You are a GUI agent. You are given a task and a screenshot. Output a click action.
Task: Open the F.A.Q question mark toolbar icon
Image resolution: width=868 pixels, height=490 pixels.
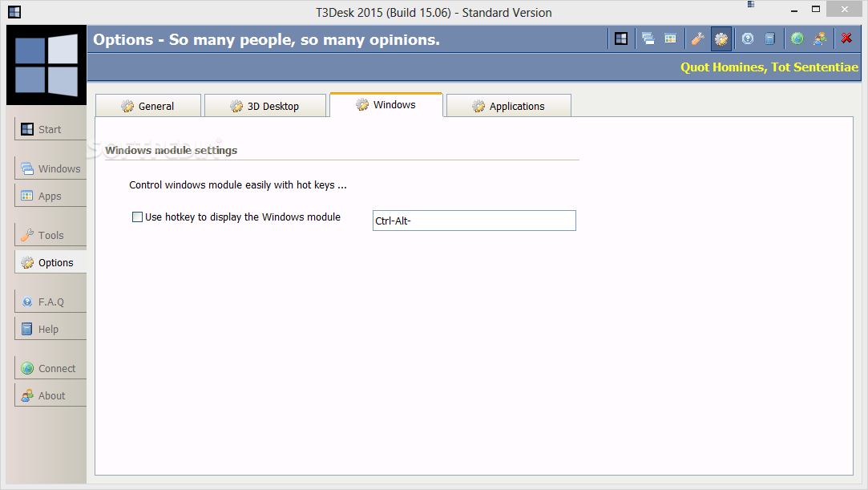tap(747, 38)
